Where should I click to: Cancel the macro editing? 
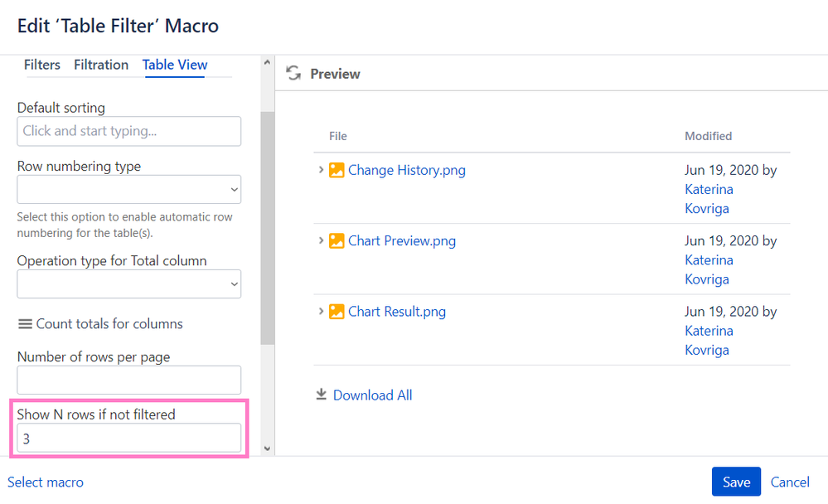(789, 482)
